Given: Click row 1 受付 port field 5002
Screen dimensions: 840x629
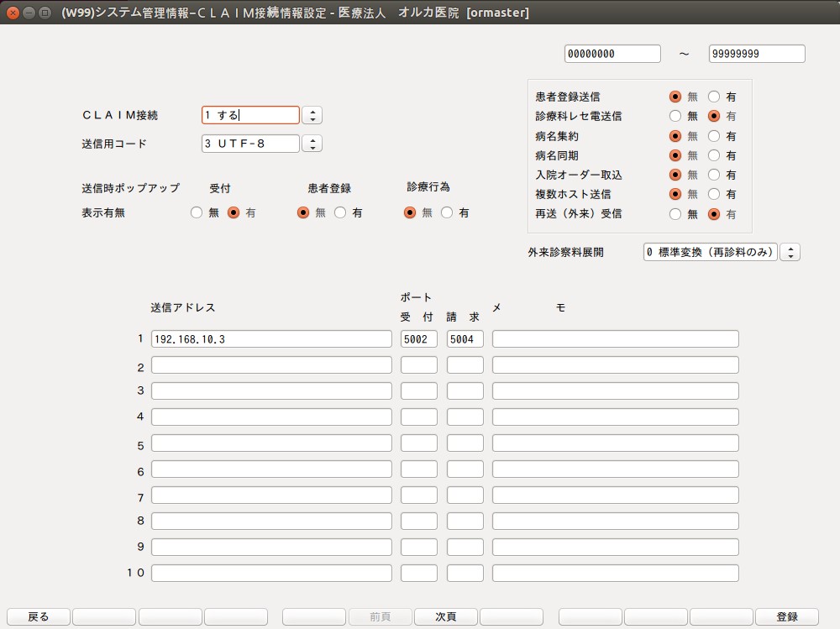Looking at the screenshot, I should (x=419, y=338).
